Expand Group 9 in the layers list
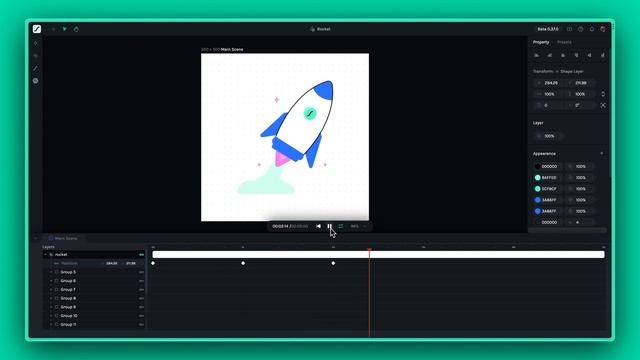The image size is (640, 360). [x=51, y=307]
